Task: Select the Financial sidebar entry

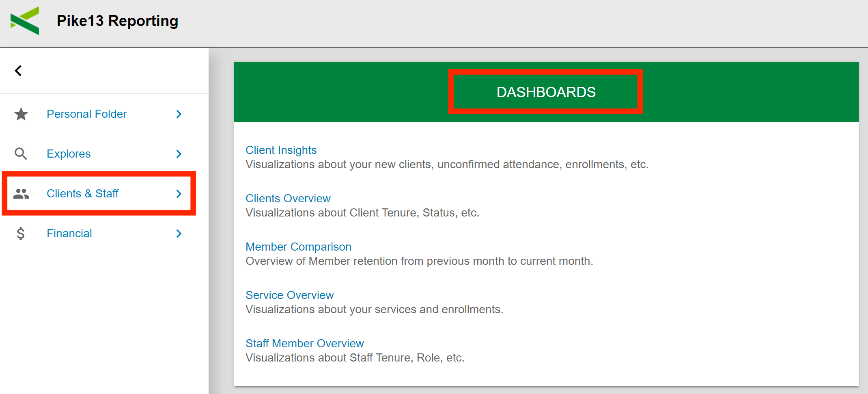Action: 69,233
